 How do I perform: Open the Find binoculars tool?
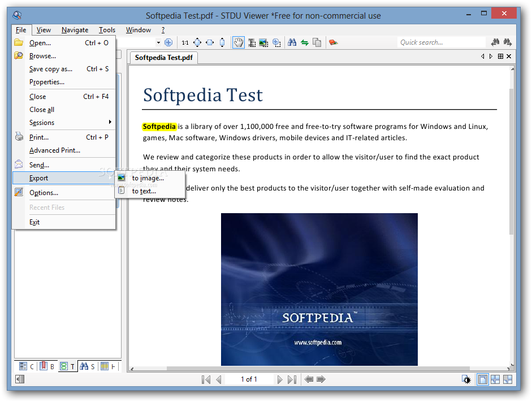coord(292,42)
